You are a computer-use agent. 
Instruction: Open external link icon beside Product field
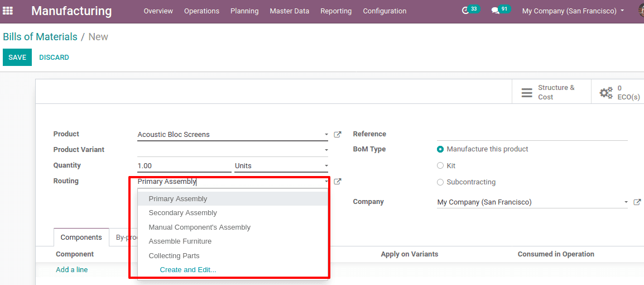pos(338,134)
